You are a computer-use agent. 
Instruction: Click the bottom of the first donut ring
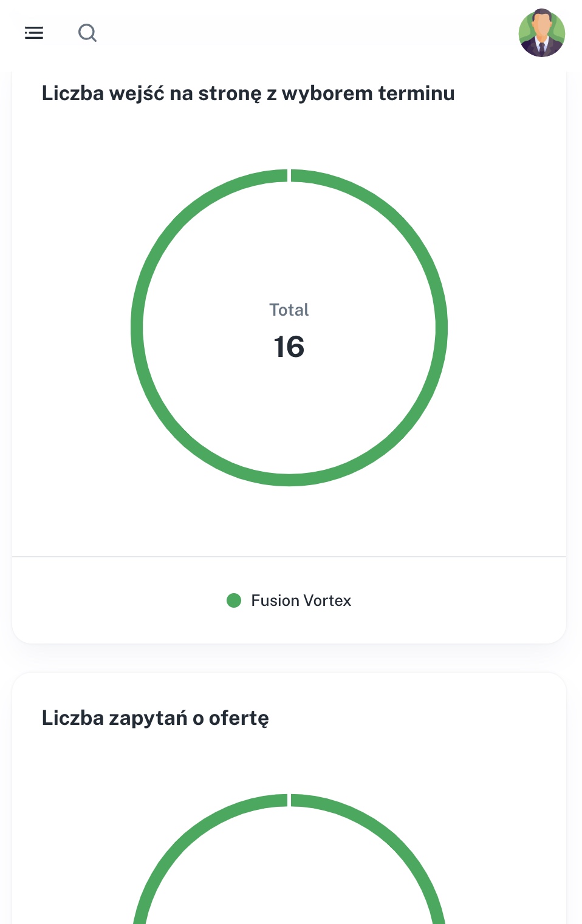point(289,480)
